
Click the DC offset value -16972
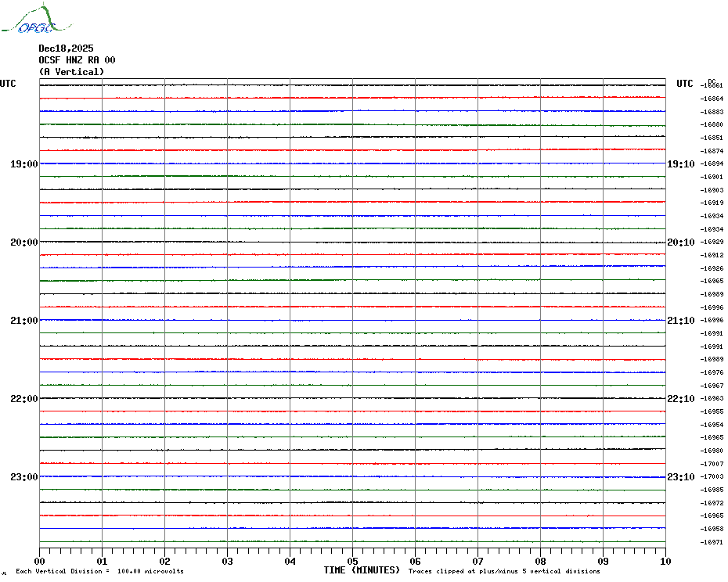pos(712,503)
